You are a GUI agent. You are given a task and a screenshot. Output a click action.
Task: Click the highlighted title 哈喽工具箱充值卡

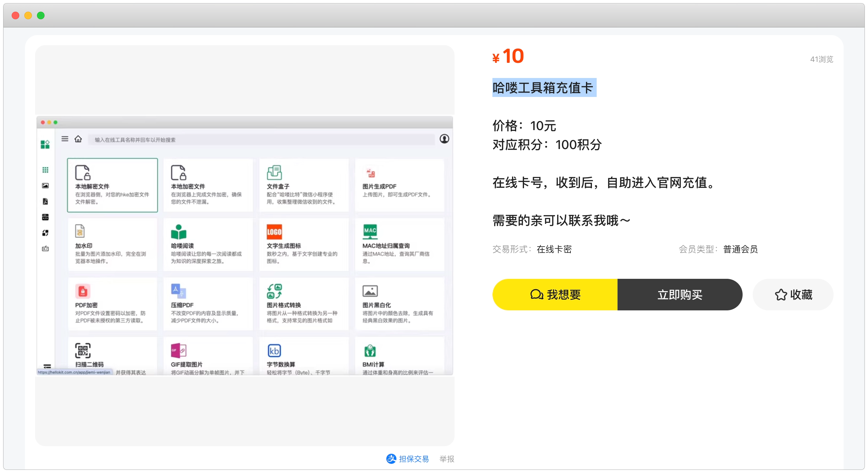543,87
